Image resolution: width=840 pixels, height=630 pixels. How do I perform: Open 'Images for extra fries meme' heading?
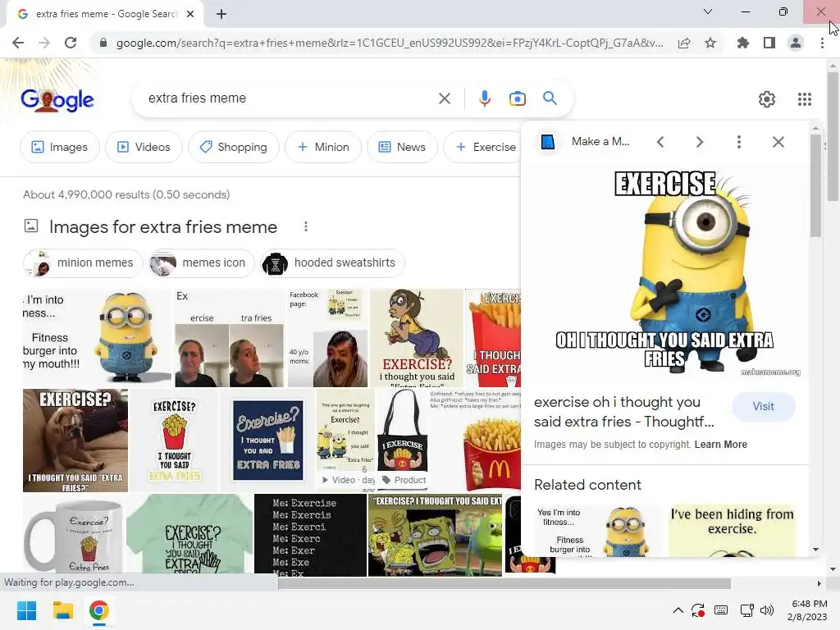(163, 227)
